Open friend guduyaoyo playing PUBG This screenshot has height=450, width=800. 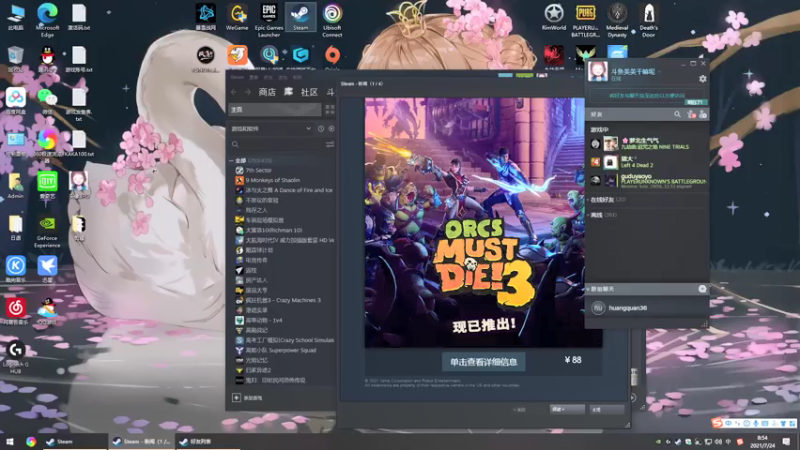(x=648, y=181)
